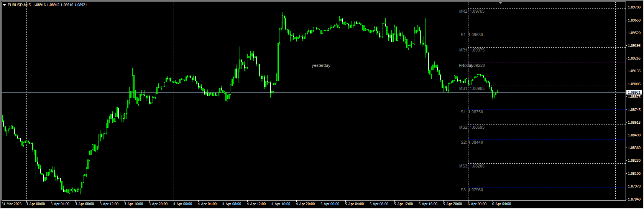Click the '3 Apr 12:00' time label
Image resolution: width=644 pixels, height=209 pixels.
pos(109,204)
